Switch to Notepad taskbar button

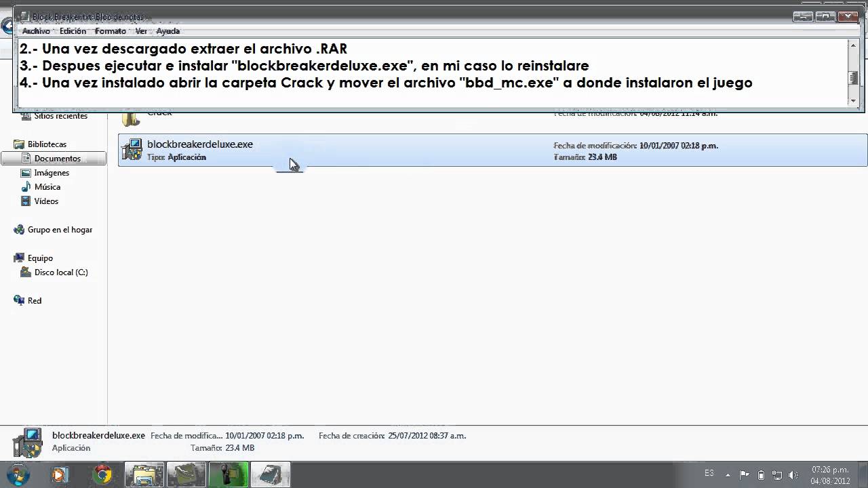(270, 474)
